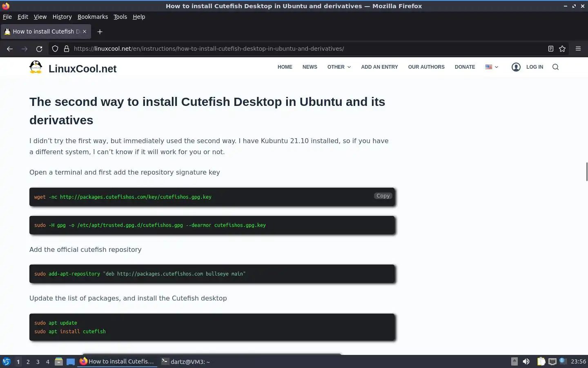Image resolution: width=588 pixels, height=368 pixels.
Task: Open the network monitor tray icon
Action: click(552, 361)
